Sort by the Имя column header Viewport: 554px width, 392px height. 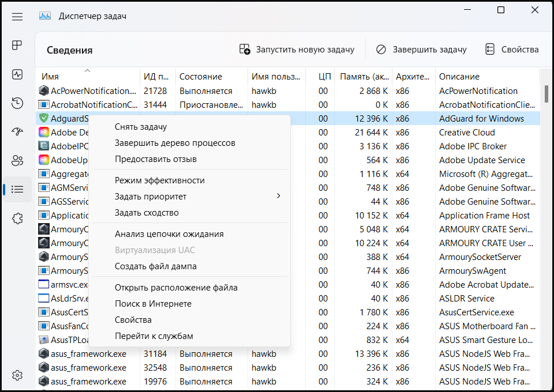pyautogui.click(x=88, y=76)
